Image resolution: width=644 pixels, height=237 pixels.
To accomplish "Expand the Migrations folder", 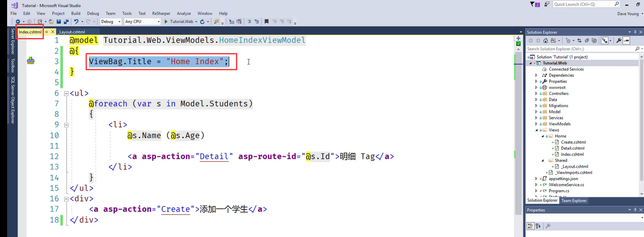I will 536,106.
